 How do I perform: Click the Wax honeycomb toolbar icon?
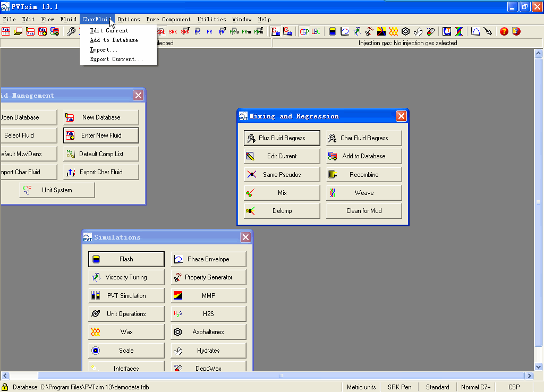(x=394, y=31)
